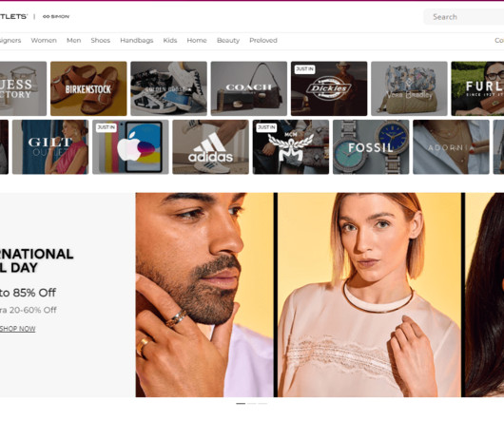Select the Dickies Just In tile

click(x=329, y=88)
